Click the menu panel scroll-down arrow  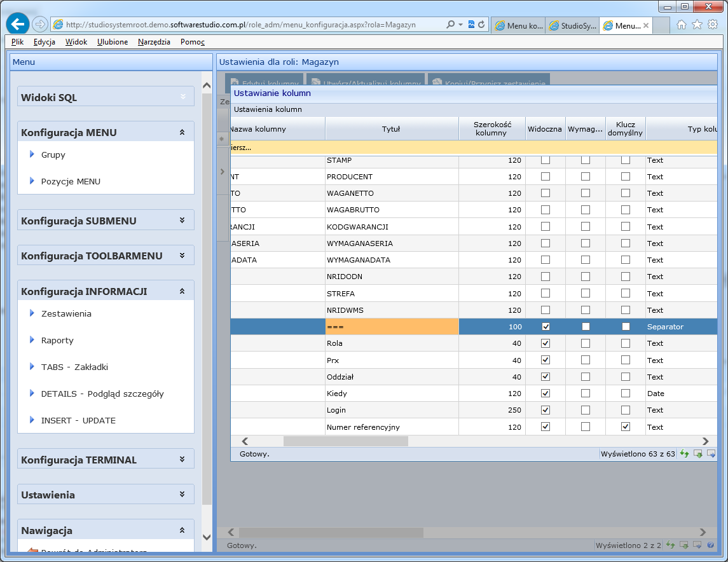click(207, 537)
